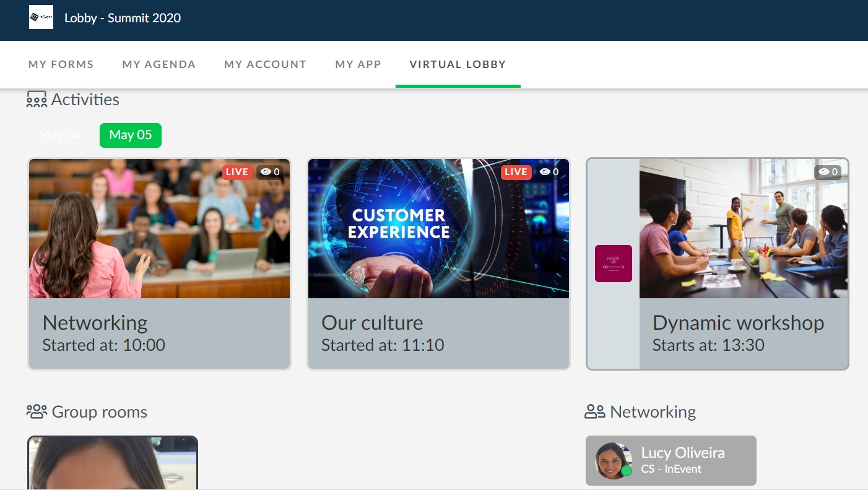Viewport: 868px width, 490px height.
Task: Open the first group room thumbnail
Action: point(113,463)
